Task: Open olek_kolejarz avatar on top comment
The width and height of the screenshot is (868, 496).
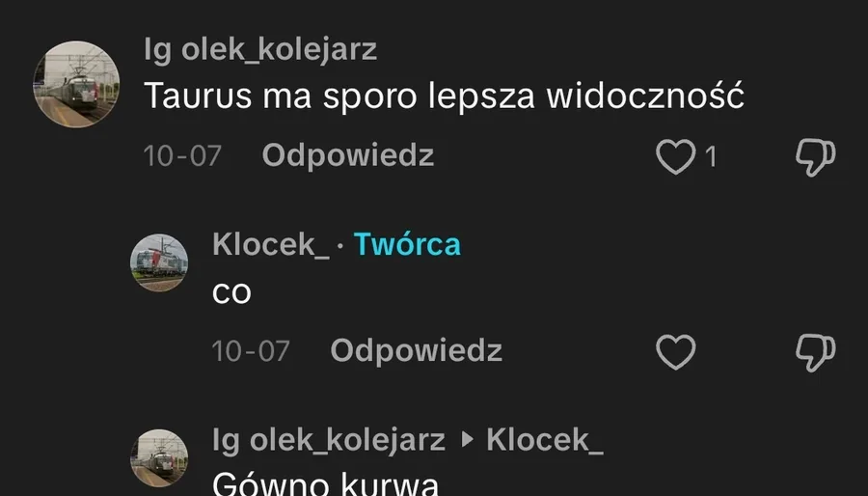Action: point(76,84)
